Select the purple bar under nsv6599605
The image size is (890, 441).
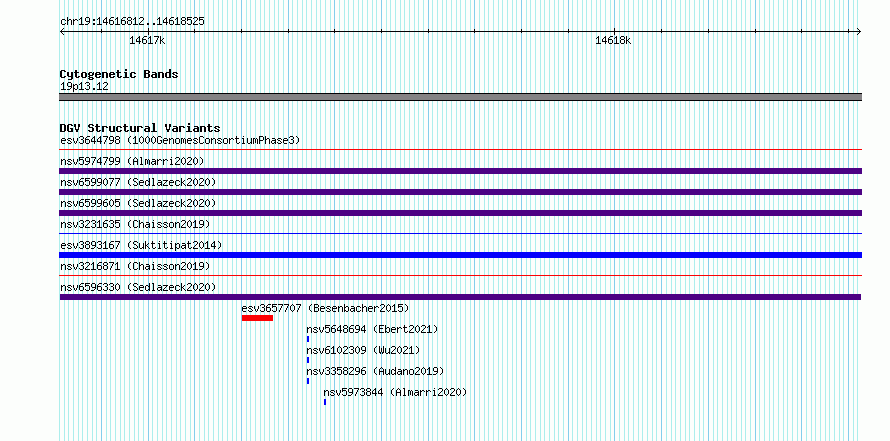click(x=460, y=213)
